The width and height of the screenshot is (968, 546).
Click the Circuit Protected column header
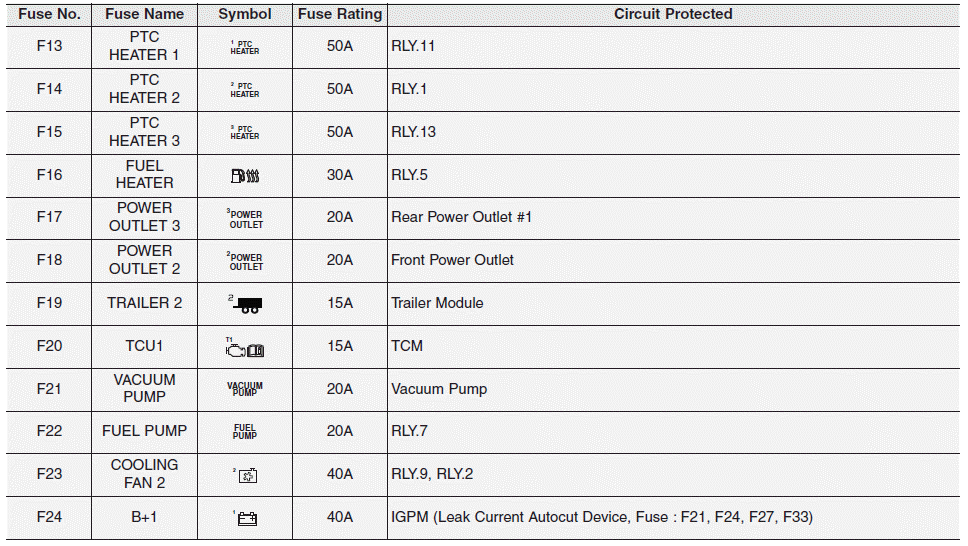(x=673, y=14)
